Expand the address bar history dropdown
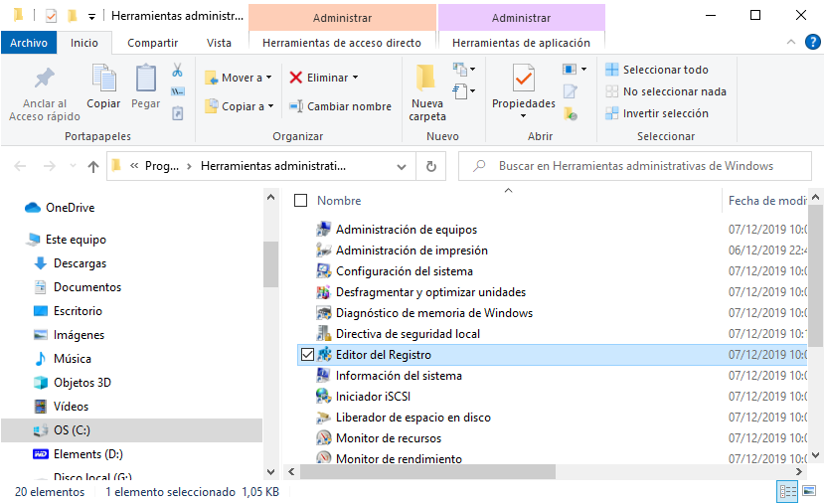 [402, 167]
